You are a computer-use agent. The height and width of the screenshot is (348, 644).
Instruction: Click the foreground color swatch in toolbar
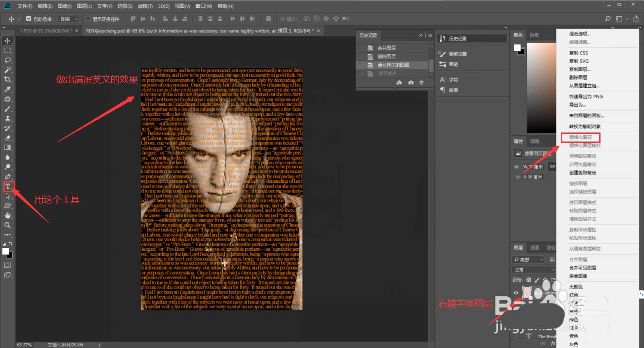[x=5, y=251]
